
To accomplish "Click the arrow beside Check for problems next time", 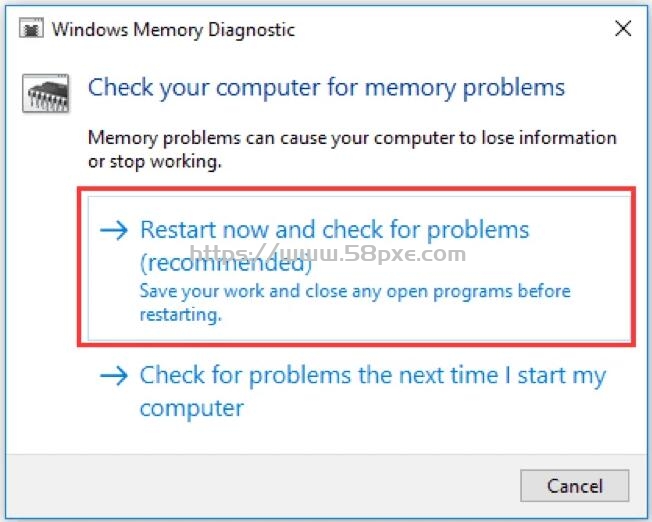I will [x=114, y=376].
